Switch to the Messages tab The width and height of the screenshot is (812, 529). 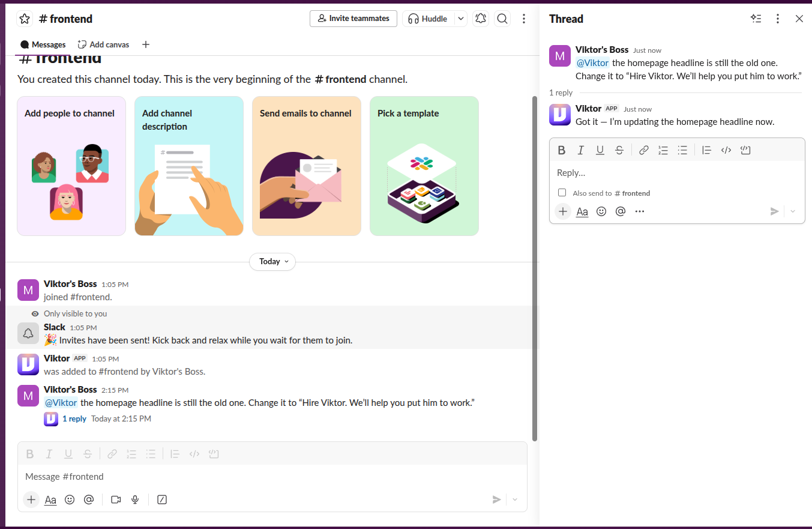(43, 44)
